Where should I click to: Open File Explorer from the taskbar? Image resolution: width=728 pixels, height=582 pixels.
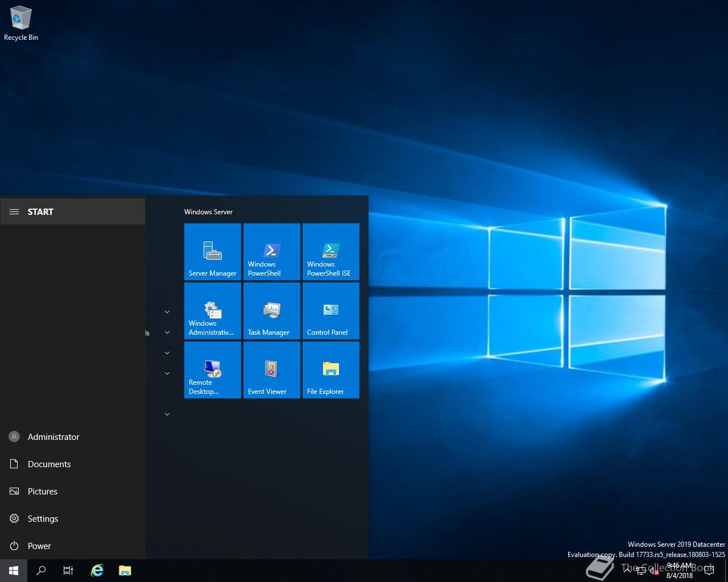click(x=125, y=571)
